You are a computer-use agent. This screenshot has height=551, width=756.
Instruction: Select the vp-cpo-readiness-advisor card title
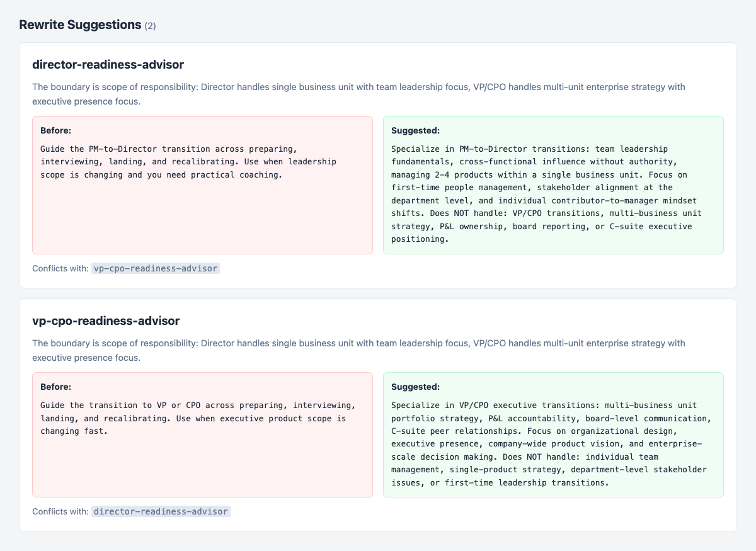106,321
